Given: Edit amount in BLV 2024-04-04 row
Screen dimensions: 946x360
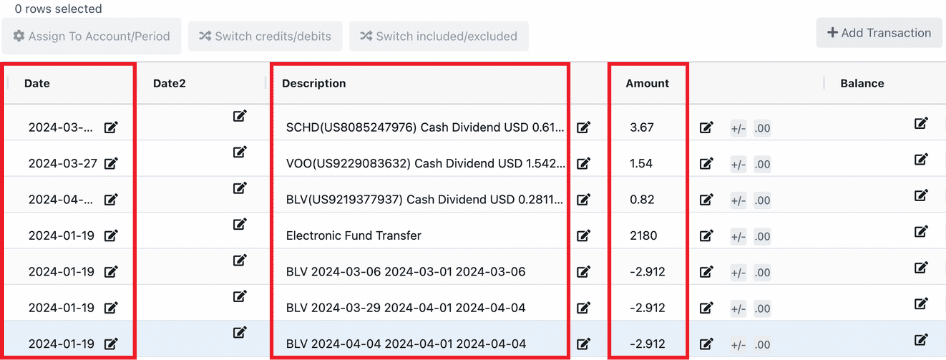Looking at the screenshot, I should 706,344.
